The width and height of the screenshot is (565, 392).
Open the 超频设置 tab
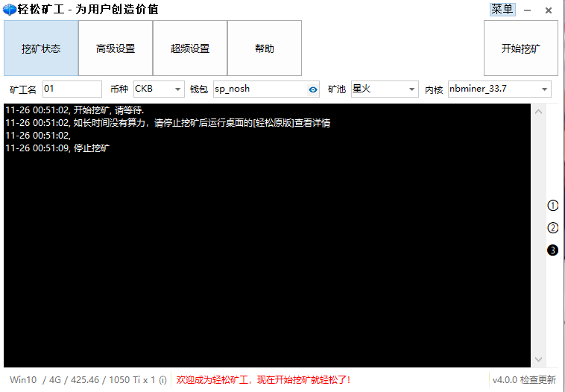[190, 48]
